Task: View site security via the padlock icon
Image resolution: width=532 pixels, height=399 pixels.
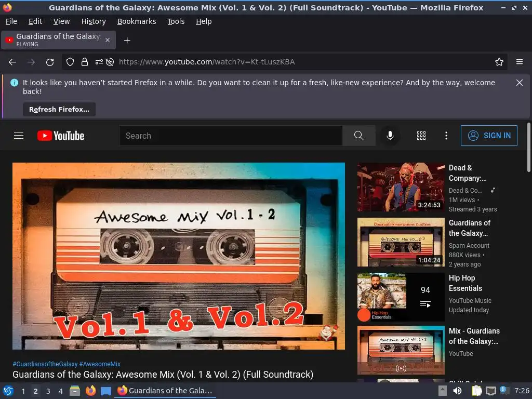Action: coord(85,62)
